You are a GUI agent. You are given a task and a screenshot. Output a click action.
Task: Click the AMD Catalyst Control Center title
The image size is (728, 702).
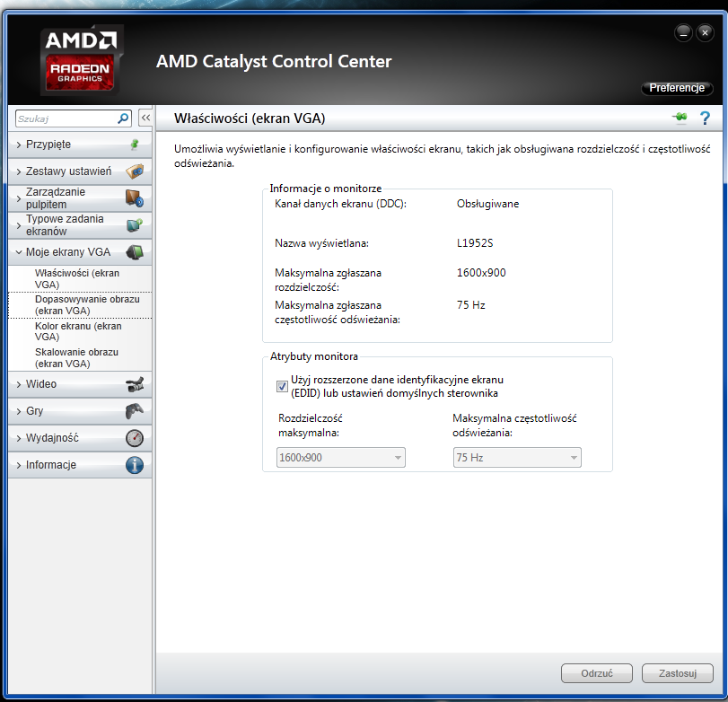click(x=274, y=61)
